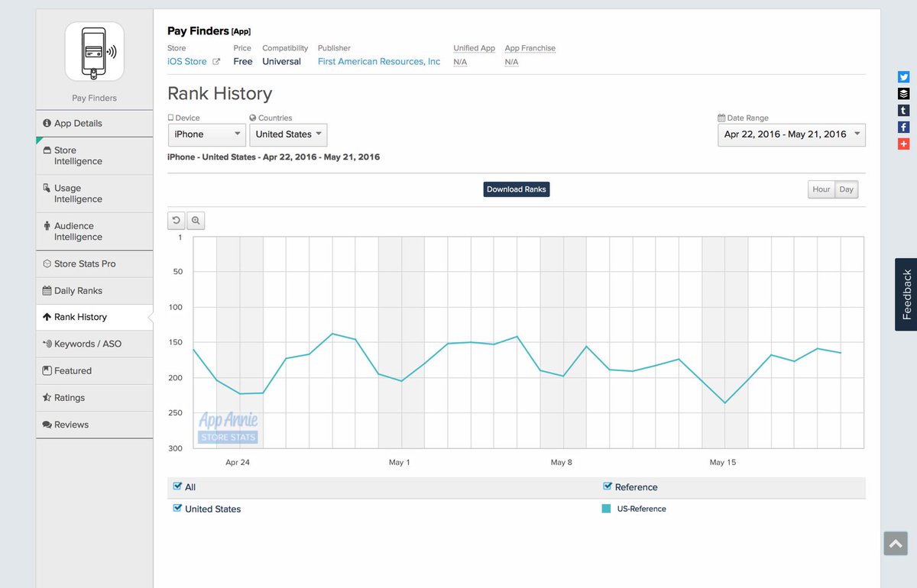Switch chart granularity to Hour

click(x=821, y=189)
